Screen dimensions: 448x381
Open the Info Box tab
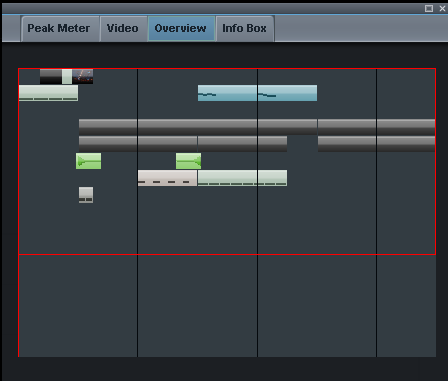coord(244,29)
